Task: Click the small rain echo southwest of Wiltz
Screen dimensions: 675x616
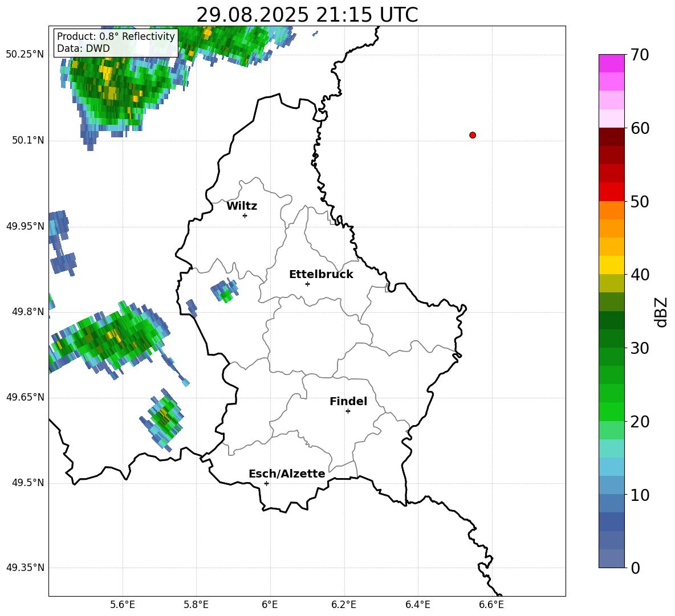Action: [x=224, y=291]
